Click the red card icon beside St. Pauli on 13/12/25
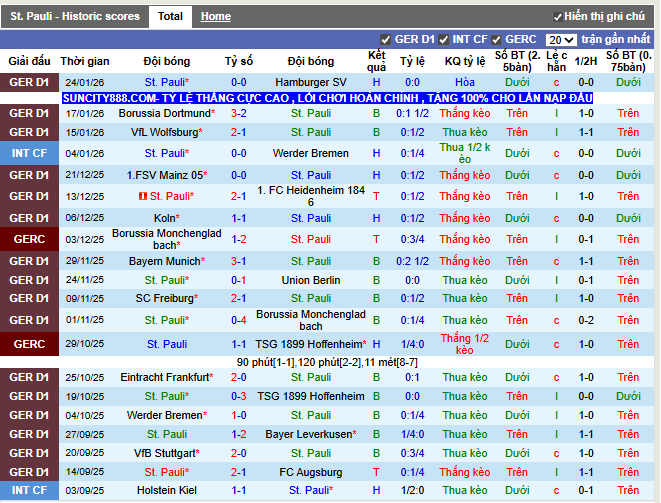Screen dimensions: 661x503 pos(143,196)
